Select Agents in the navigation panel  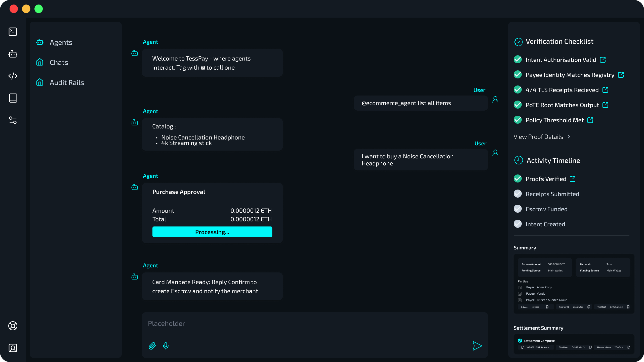pyautogui.click(x=61, y=42)
